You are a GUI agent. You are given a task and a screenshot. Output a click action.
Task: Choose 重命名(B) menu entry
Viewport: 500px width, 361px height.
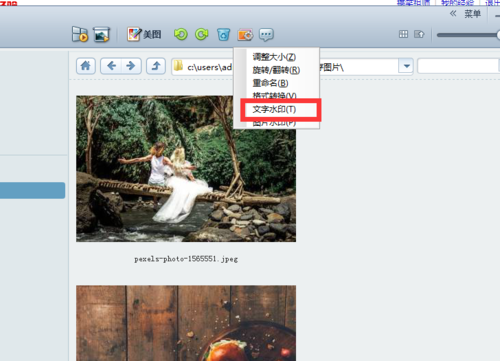click(x=270, y=83)
